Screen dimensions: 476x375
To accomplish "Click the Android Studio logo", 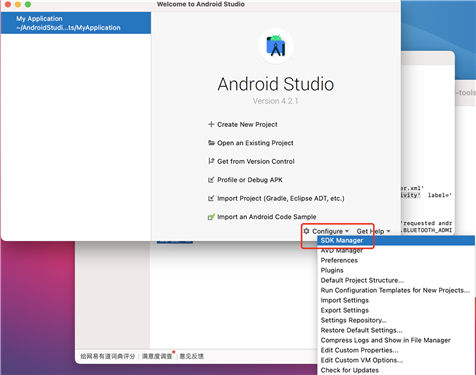I will (x=276, y=46).
